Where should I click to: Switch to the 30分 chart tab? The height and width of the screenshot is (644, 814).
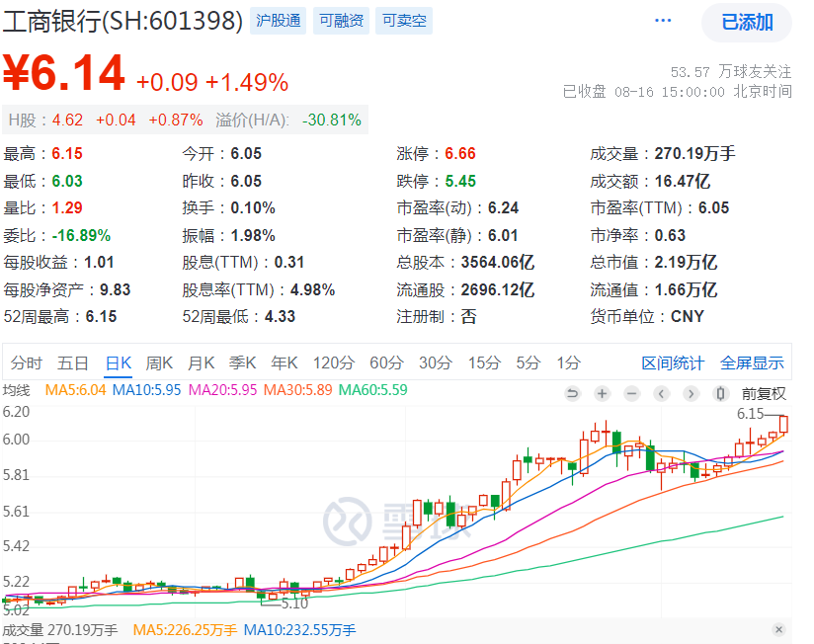436,362
